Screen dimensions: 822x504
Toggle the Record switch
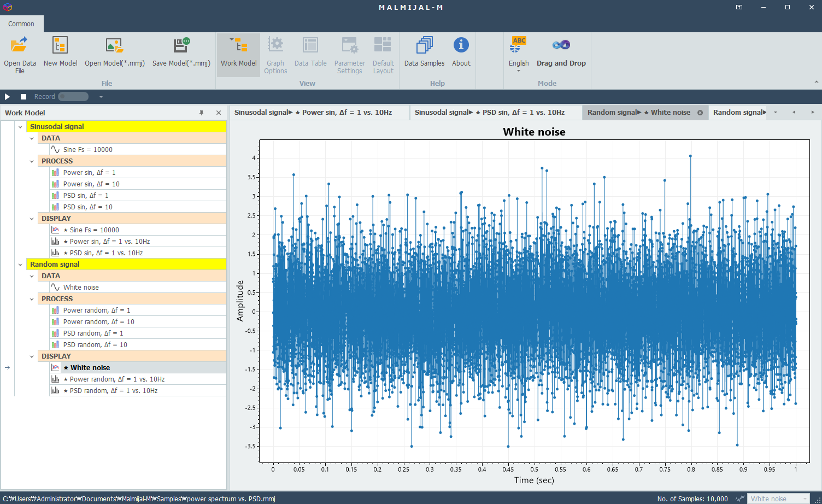pos(73,97)
